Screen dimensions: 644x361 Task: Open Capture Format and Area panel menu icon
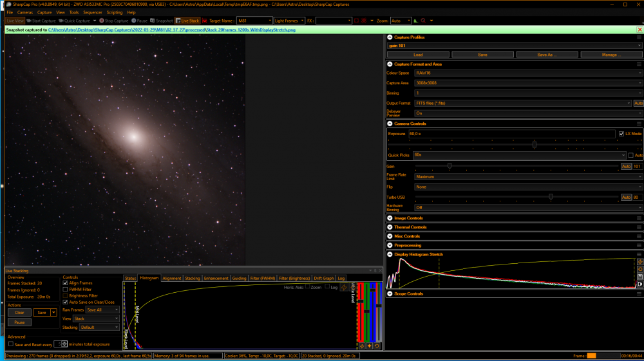639,64
